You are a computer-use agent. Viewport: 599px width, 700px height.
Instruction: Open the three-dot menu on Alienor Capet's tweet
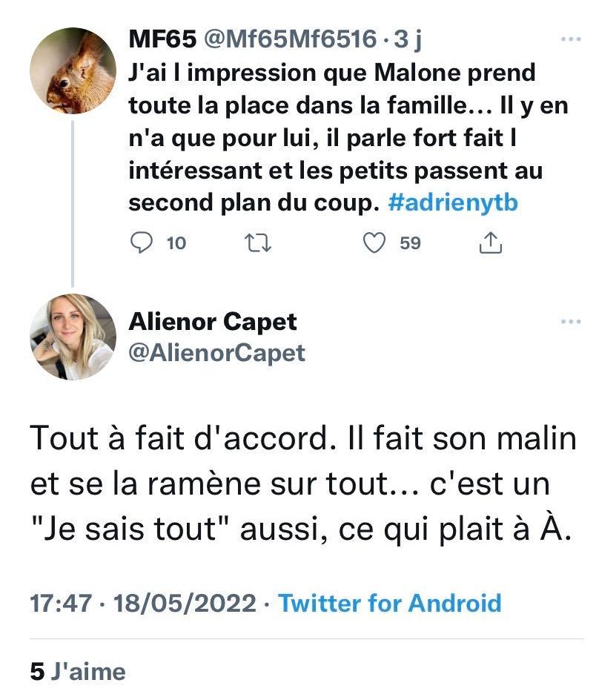click(571, 322)
